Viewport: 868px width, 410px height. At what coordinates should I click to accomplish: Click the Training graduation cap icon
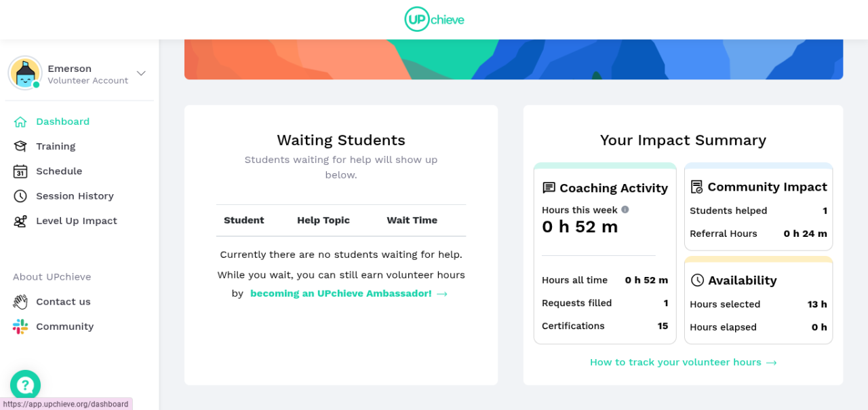20,147
